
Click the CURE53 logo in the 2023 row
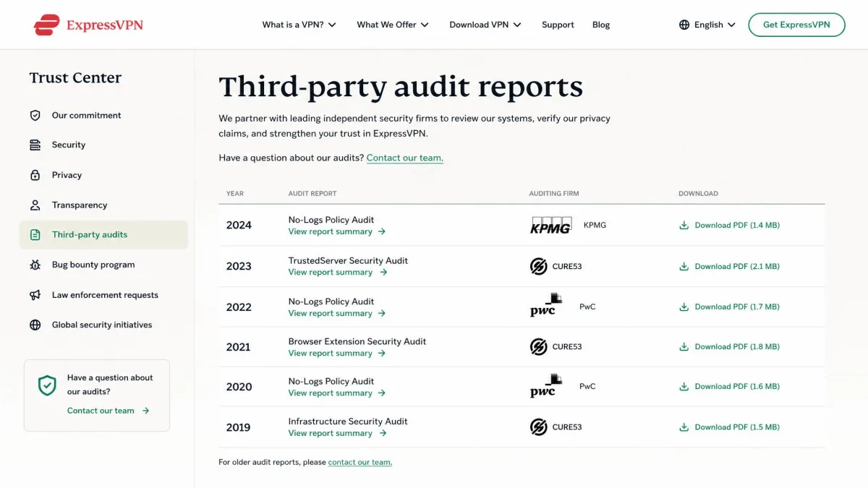(x=539, y=266)
